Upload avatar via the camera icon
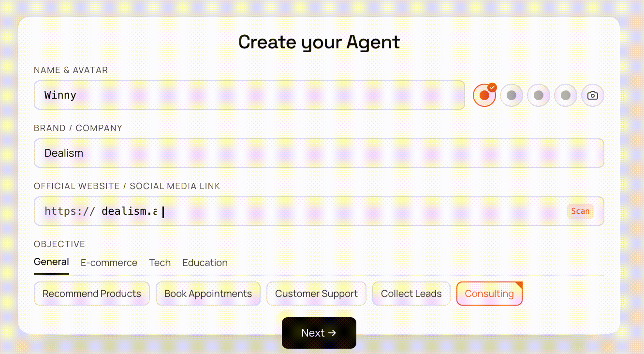The image size is (644, 354). pos(593,95)
